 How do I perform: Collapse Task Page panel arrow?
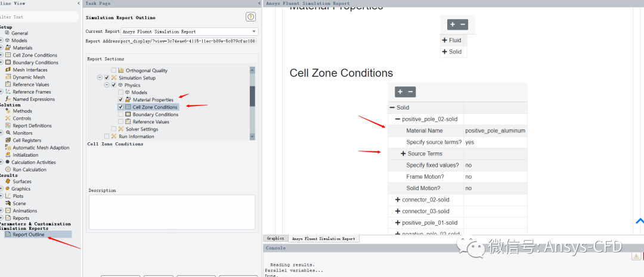(259, 4)
